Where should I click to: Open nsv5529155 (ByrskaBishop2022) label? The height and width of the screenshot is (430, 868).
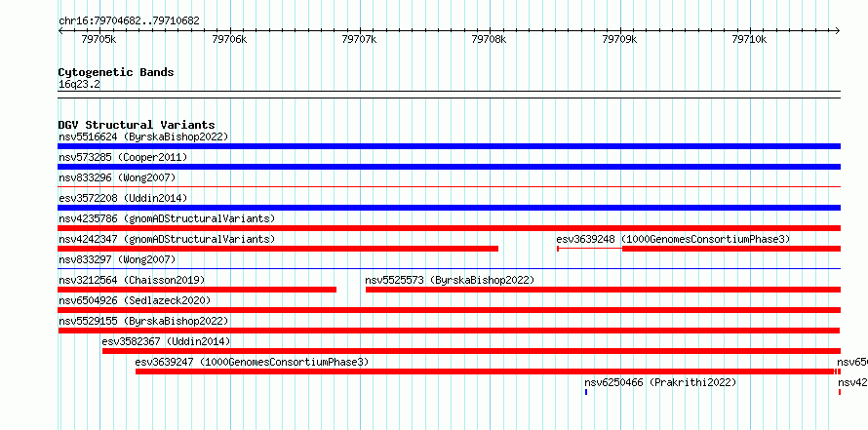(x=143, y=321)
